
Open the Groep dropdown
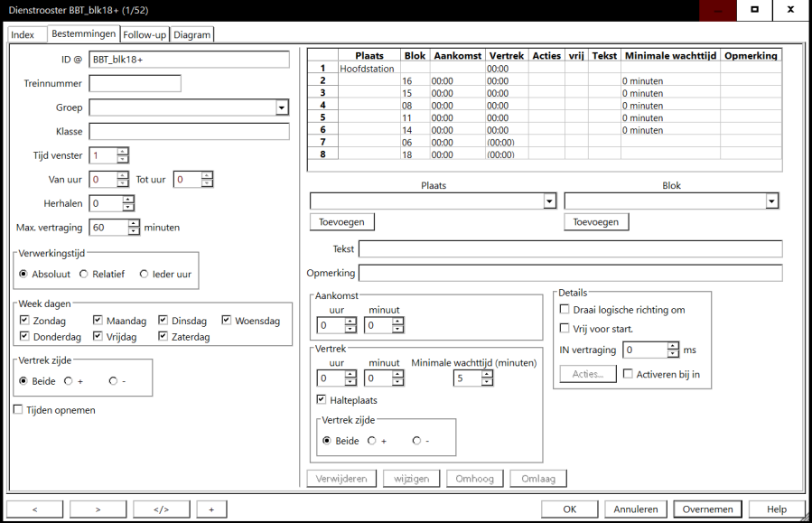click(x=282, y=108)
